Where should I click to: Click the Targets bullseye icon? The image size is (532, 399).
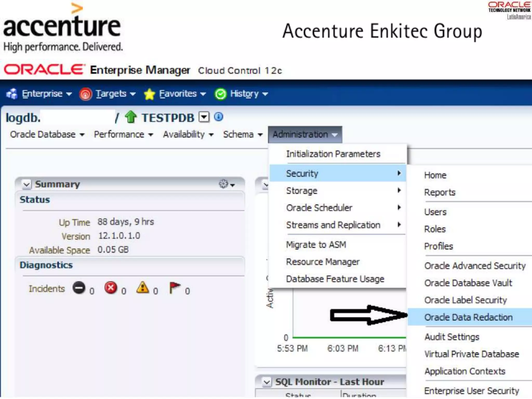tap(85, 94)
